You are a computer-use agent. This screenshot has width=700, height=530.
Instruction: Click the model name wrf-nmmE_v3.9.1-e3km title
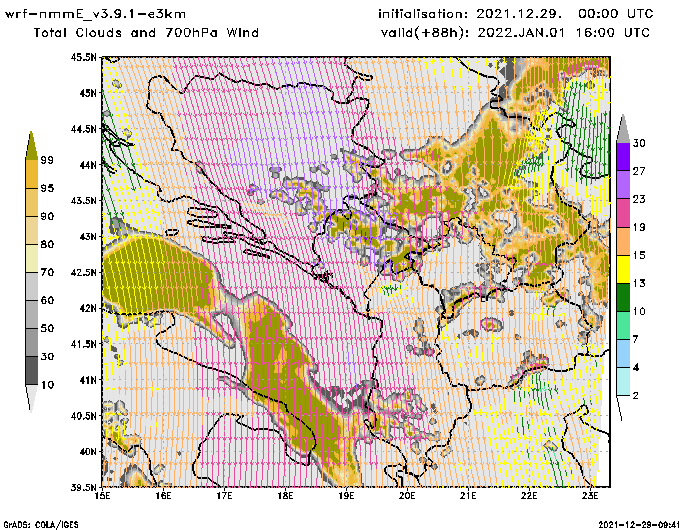(95, 14)
